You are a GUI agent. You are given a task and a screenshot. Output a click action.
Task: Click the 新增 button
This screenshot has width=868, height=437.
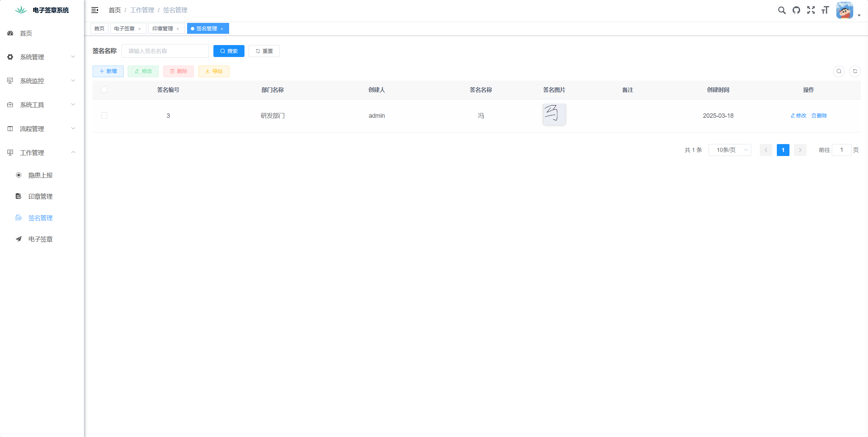point(108,71)
